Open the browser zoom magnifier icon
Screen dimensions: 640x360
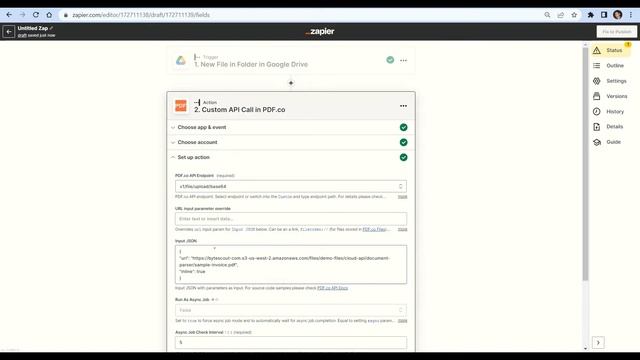(x=547, y=15)
